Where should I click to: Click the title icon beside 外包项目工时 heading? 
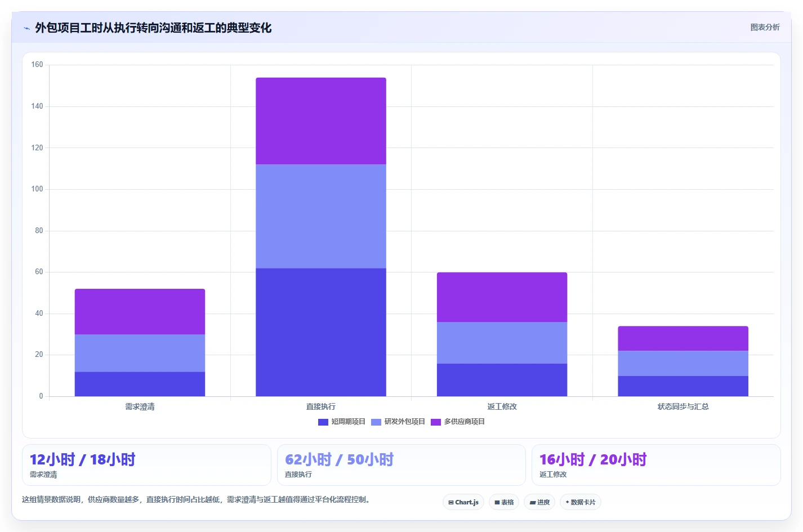tap(26, 28)
